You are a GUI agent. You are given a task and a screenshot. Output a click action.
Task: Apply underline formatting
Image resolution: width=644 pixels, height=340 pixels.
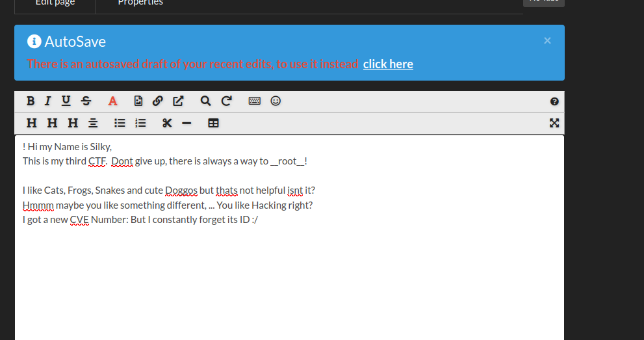coord(66,101)
